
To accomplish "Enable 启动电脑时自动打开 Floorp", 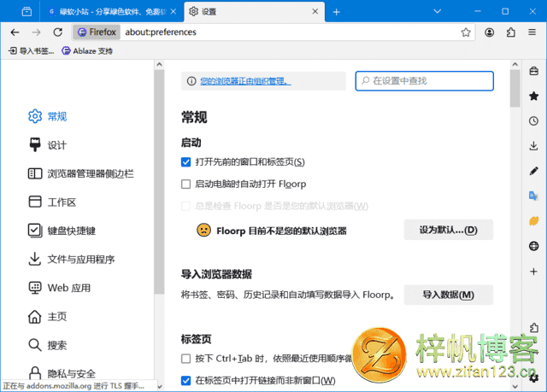I will click(186, 184).
